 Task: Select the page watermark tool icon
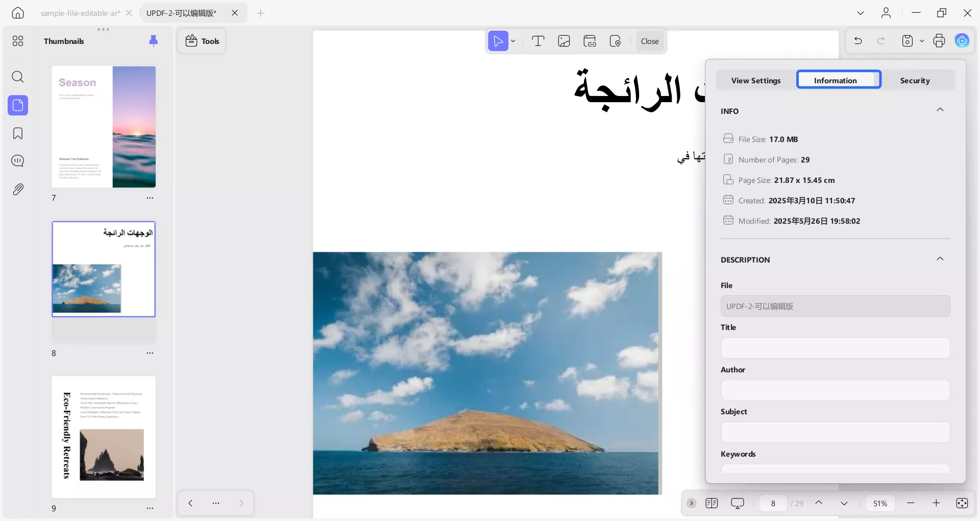tap(616, 41)
